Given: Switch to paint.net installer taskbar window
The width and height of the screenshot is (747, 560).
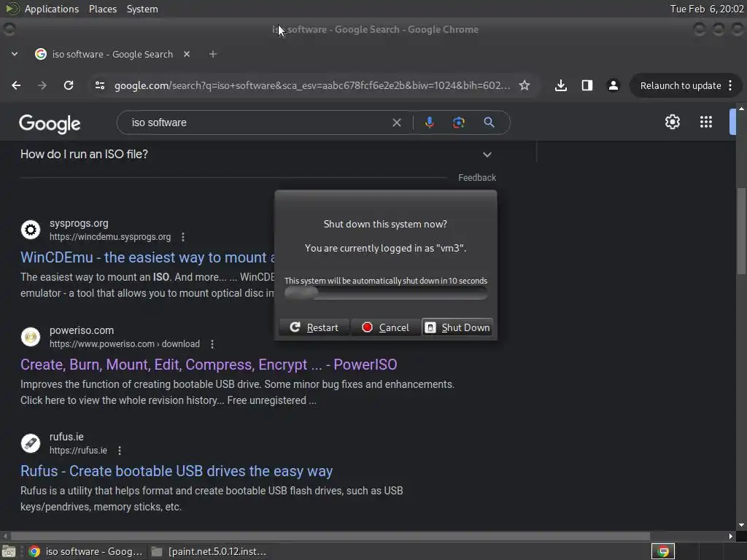Looking at the screenshot, I should click(x=209, y=551).
